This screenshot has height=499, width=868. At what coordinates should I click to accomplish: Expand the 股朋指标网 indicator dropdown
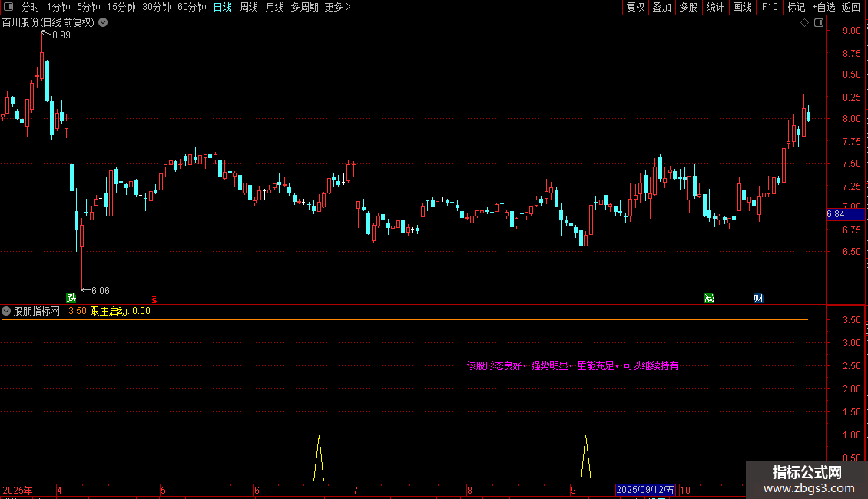pyautogui.click(x=6, y=311)
